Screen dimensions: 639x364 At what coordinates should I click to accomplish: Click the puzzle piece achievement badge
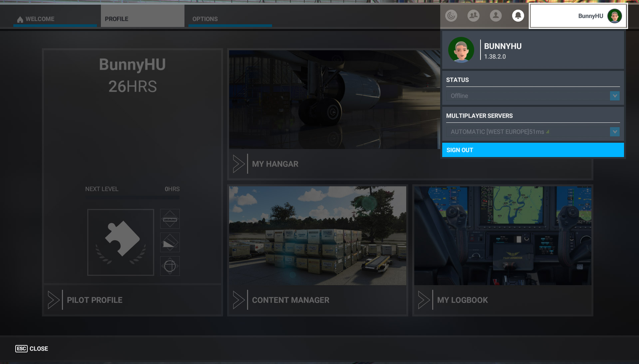(x=121, y=242)
